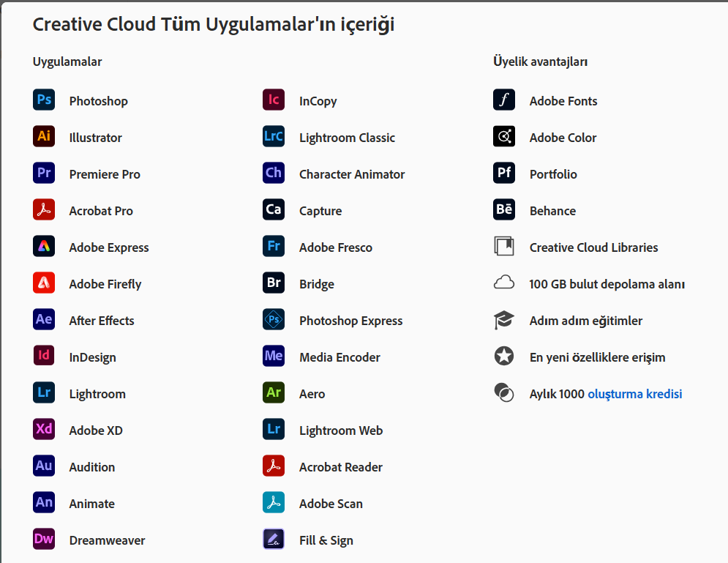
Task: Select the icon beside Lightroom Web
Action: 274,429
